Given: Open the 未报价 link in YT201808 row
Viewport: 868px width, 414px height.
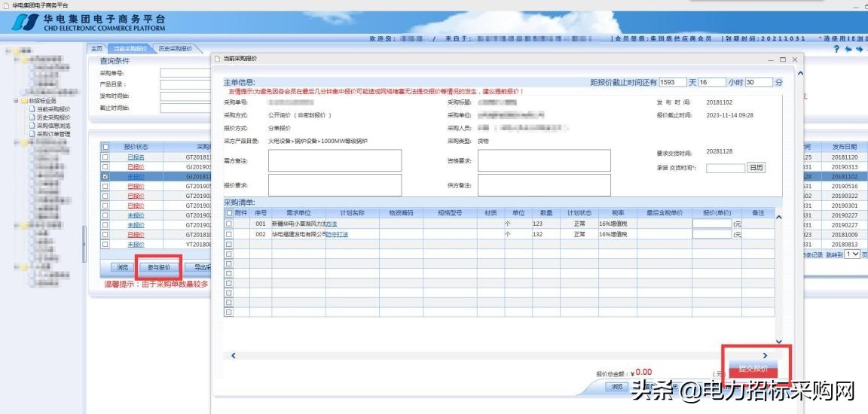Looking at the screenshot, I should [x=136, y=245].
